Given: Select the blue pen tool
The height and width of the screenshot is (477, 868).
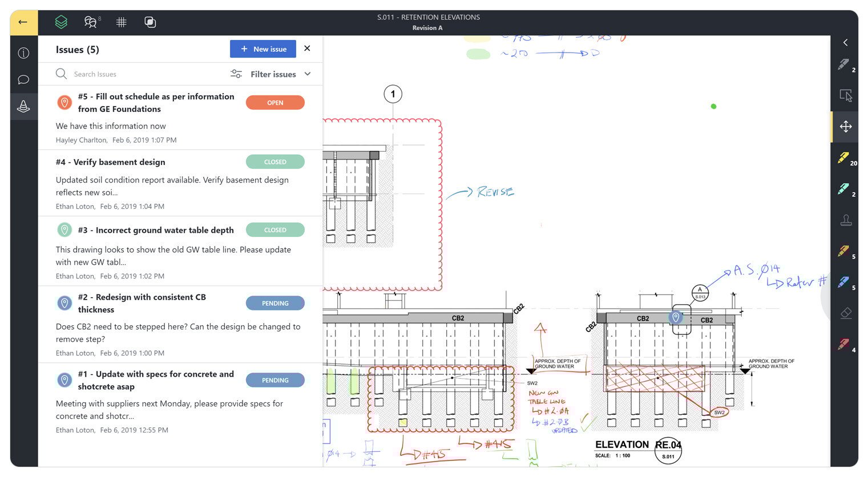Looking at the screenshot, I should [845, 282].
